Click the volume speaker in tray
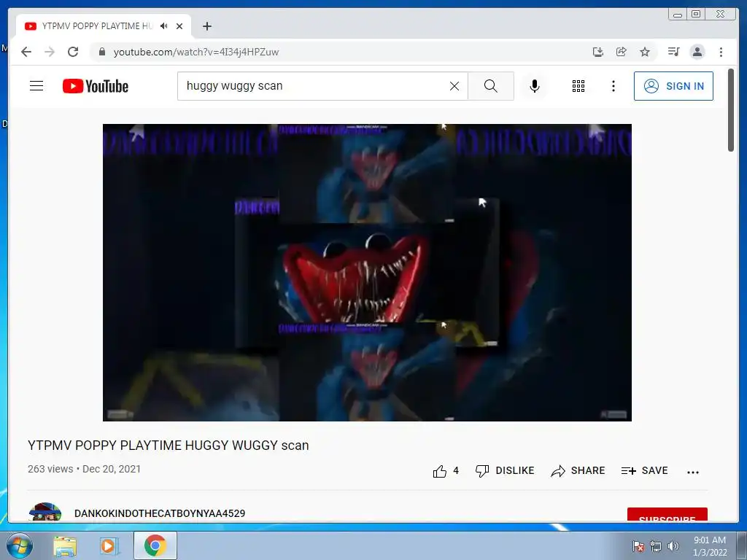747x560 pixels. (673, 546)
